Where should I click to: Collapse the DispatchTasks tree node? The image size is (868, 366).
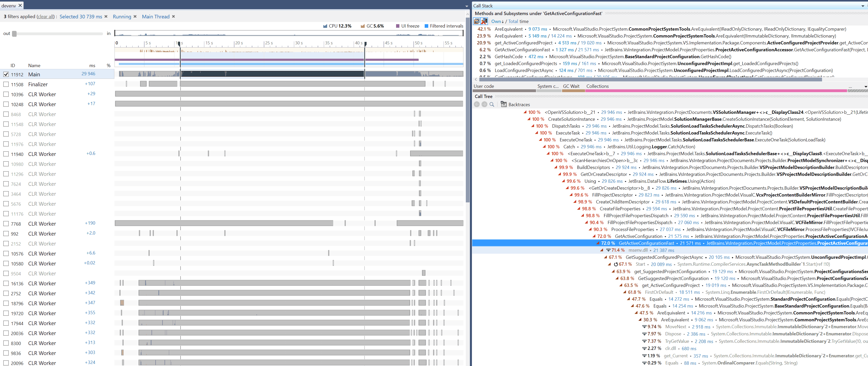click(532, 126)
